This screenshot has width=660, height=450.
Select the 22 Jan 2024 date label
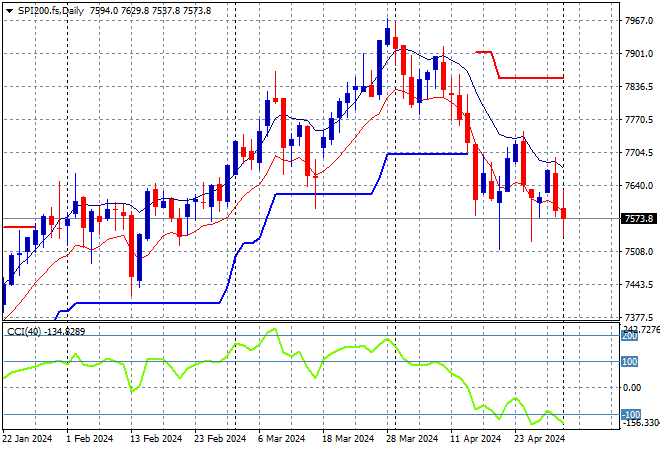(27, 439)
